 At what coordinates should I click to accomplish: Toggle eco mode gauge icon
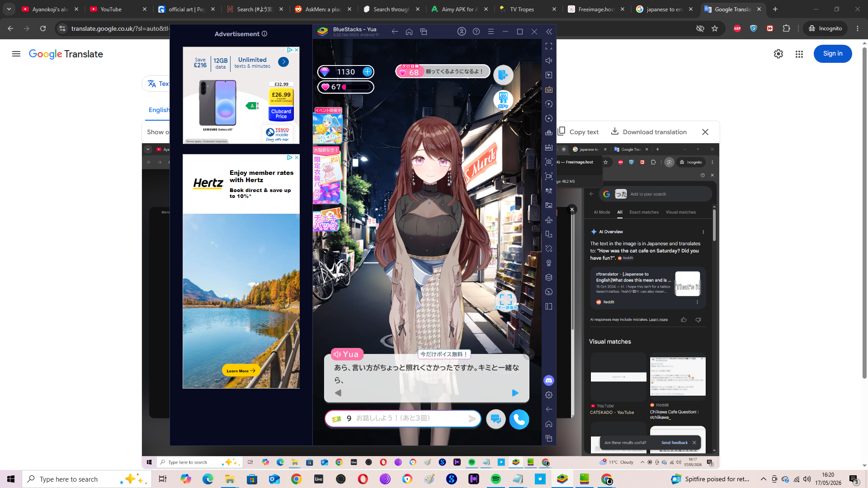click(x=549, y=292)
